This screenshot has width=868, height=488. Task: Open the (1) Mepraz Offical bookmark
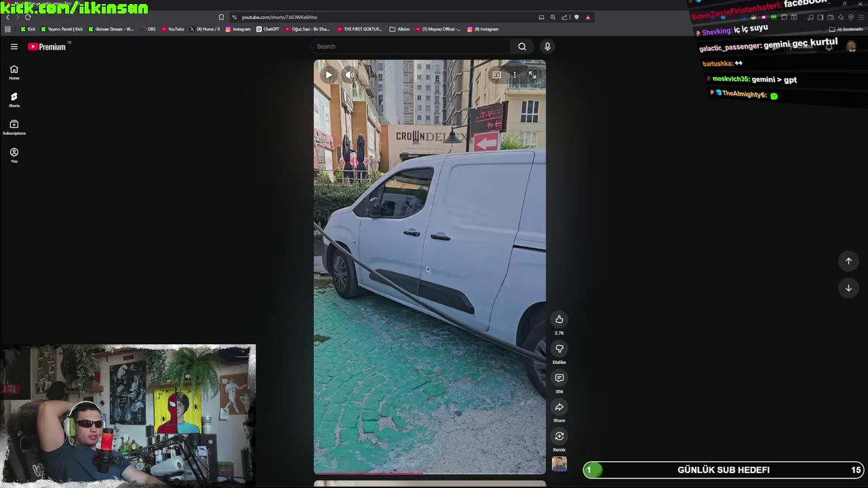point(437,29)
